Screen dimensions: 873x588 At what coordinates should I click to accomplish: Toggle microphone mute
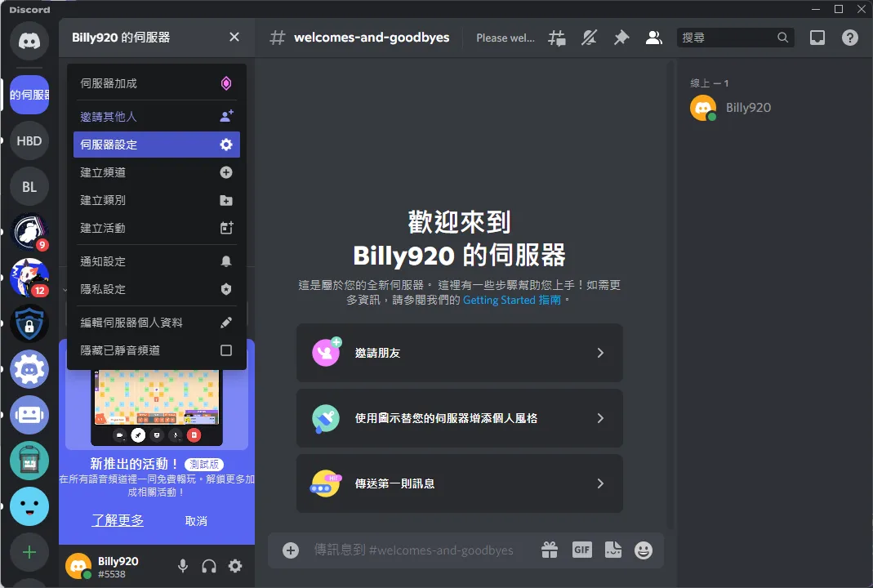183,566
